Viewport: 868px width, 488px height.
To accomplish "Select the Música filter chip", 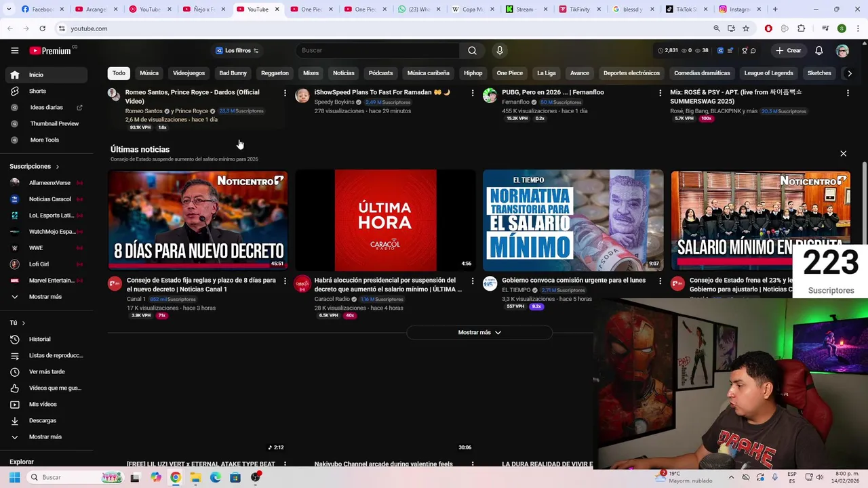I will click(149, 73).
